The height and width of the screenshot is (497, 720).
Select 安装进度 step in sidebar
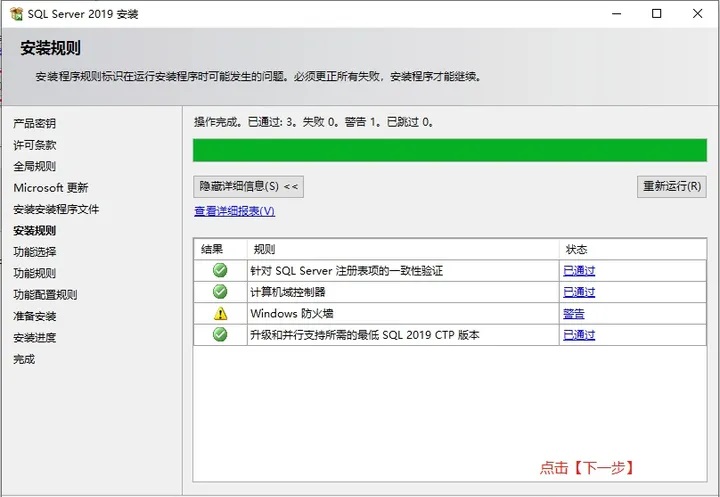34,338
